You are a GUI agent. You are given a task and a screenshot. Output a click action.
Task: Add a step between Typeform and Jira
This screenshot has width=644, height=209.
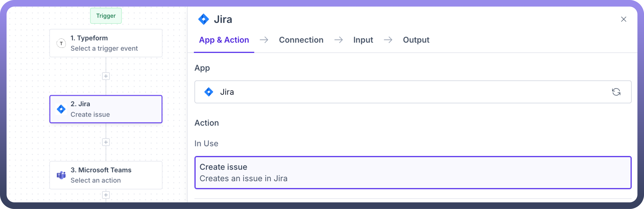(106, 76)
